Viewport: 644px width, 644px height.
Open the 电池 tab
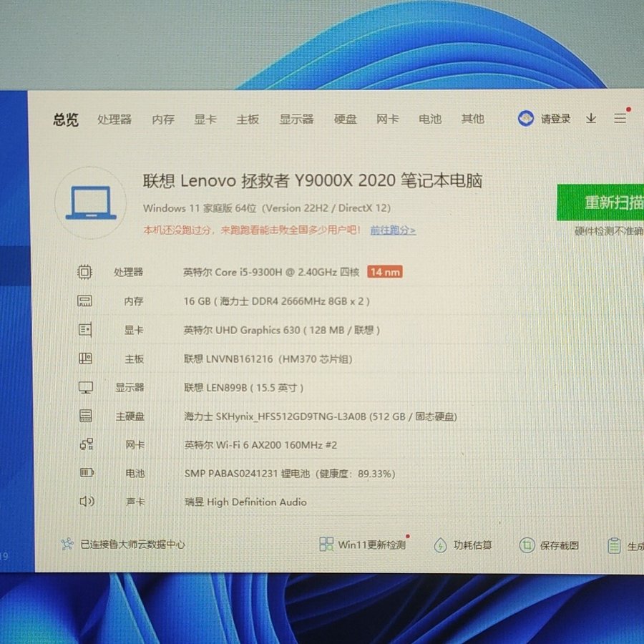click(430, 119)
